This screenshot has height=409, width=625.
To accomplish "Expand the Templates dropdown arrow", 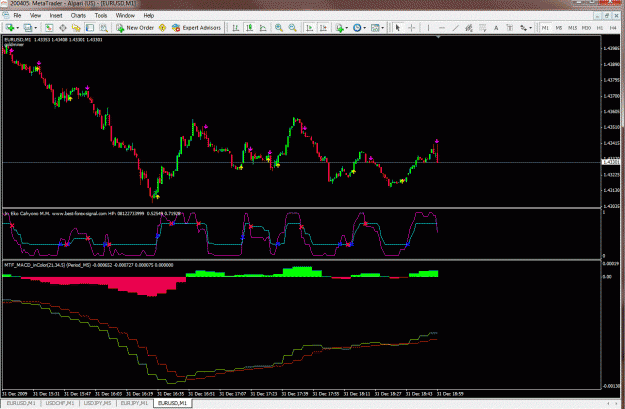I will coord(383,28).
